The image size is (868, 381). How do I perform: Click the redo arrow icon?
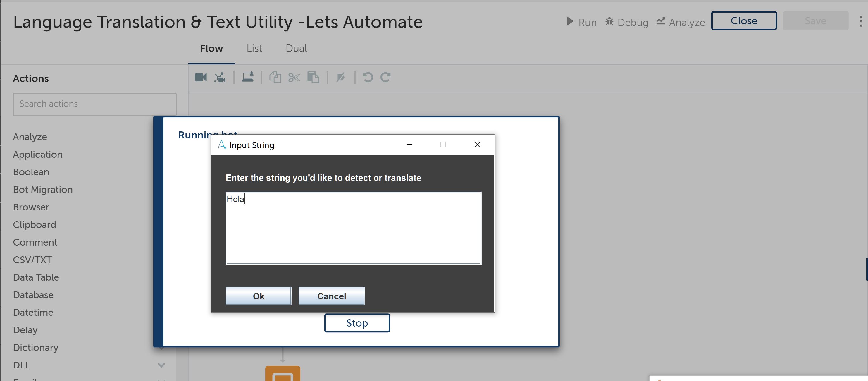pos(385,77)
